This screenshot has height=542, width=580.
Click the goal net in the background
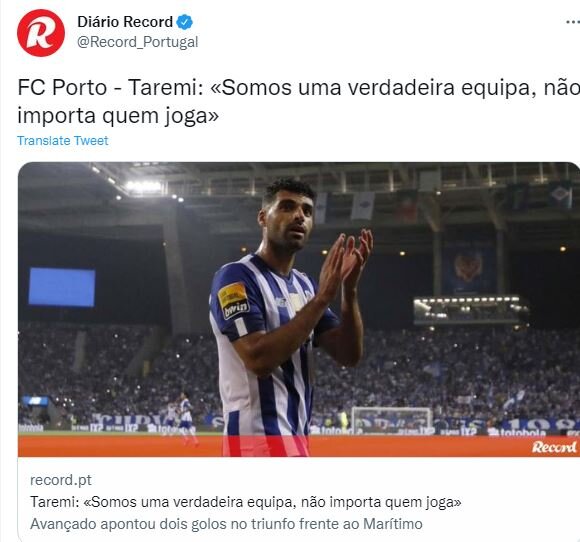click(391, 420)
